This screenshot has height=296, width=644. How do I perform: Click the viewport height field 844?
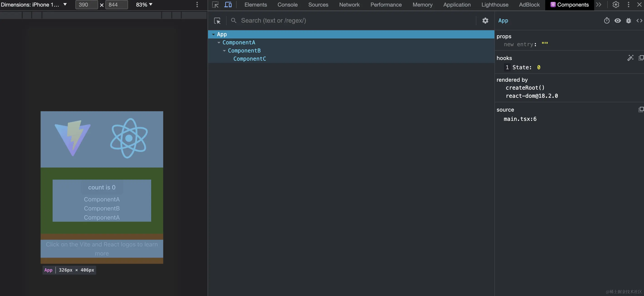[116, 5]
